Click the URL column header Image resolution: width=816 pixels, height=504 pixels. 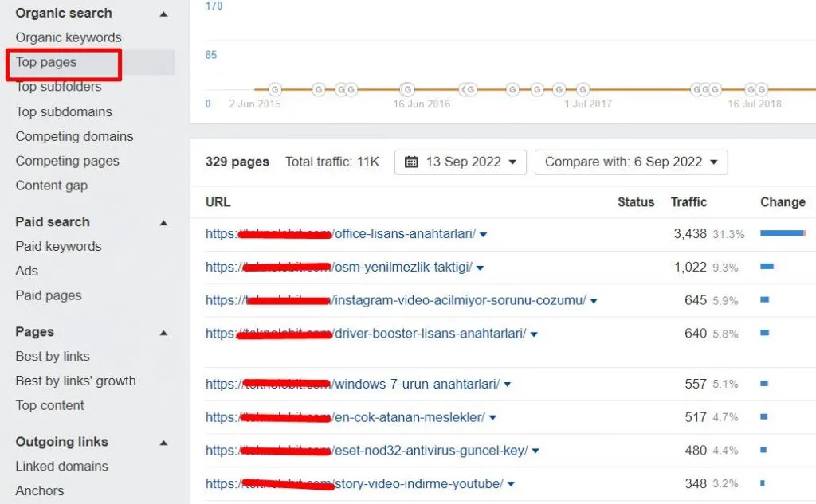click(x=218, y=202)
